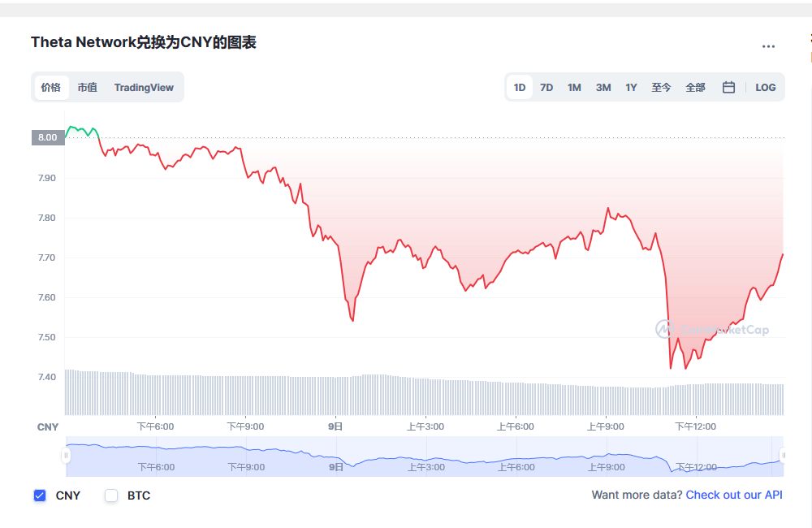Click the 上午3:00 label on main chart axis
This screenshot has width=812, height=528.
[425, 426]
